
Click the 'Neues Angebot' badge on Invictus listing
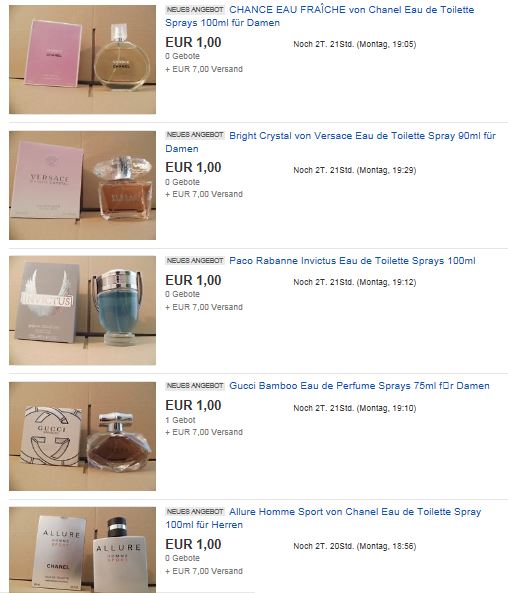pos(195,261)
